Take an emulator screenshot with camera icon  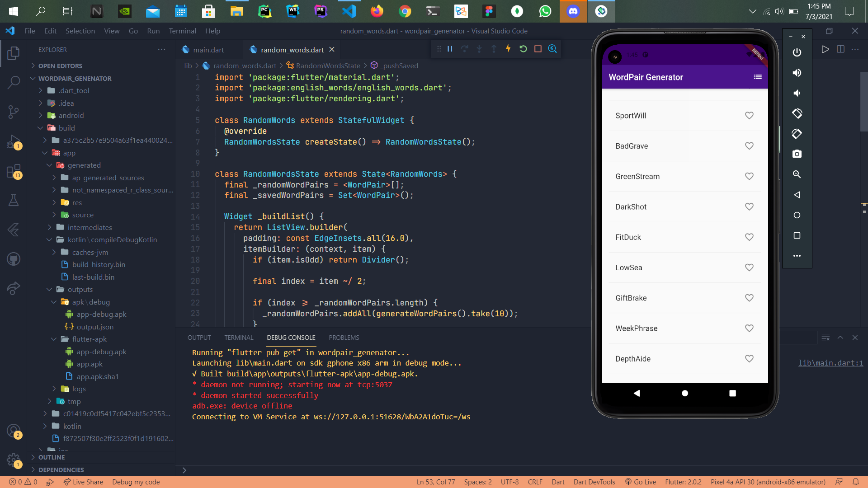coord(797,154)
